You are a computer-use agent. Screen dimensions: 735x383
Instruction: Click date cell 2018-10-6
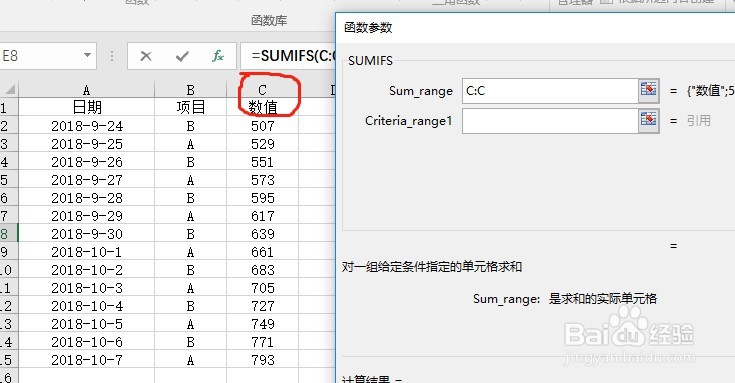(86, 342)
